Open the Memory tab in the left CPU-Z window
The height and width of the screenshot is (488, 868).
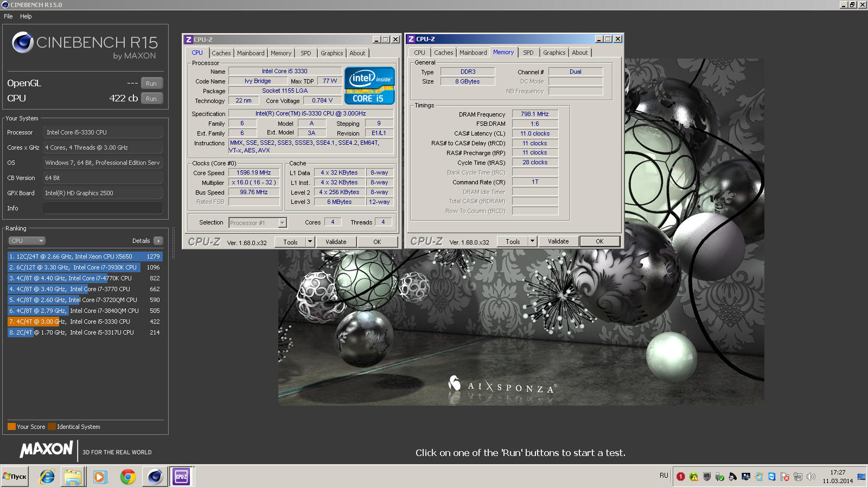click(x=281, y=53)
